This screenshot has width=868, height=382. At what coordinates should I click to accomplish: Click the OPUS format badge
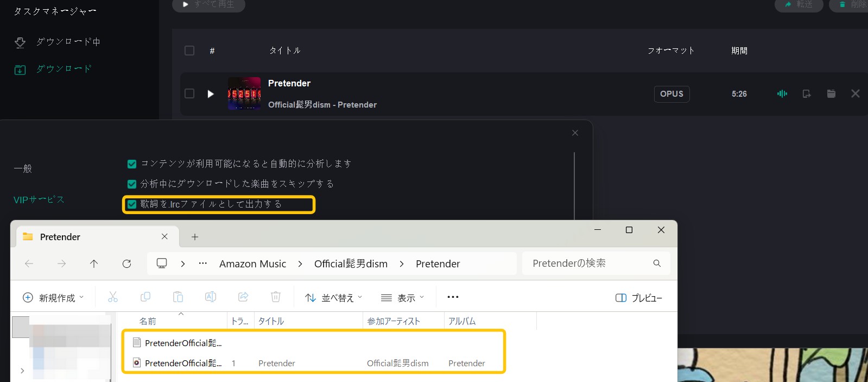(x=671, y=94)
